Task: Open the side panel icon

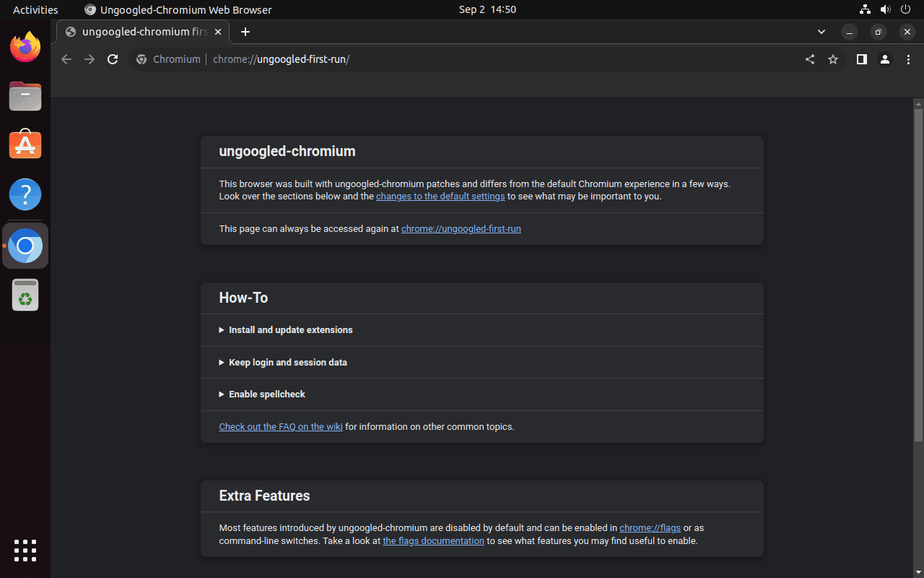Action: [x=861, y=59]
